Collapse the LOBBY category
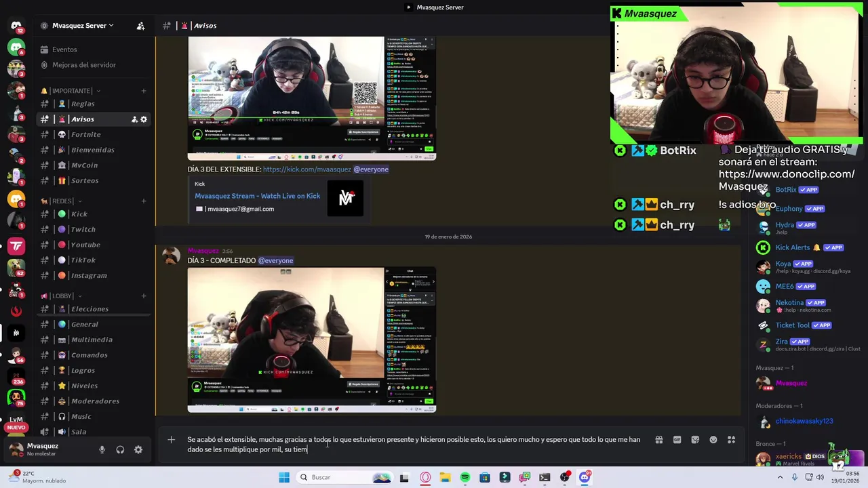Viewport: 868px width, 488px height. [x=62, y=296]
